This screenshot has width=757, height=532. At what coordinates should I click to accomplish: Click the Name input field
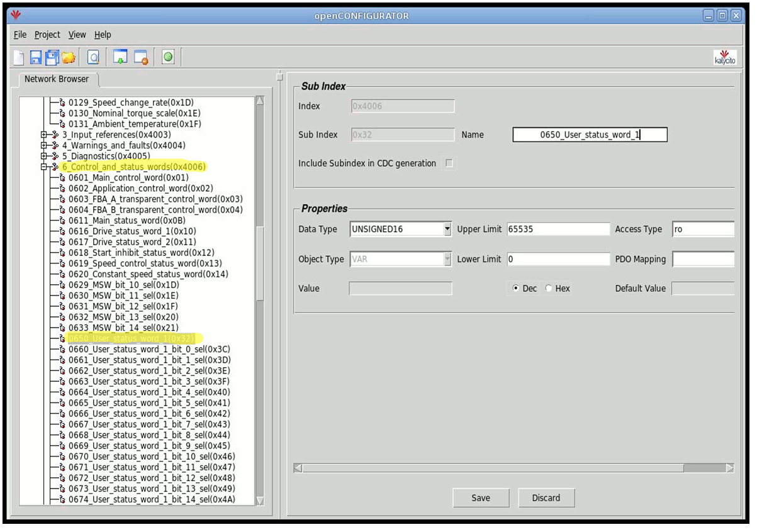point(590,135)
